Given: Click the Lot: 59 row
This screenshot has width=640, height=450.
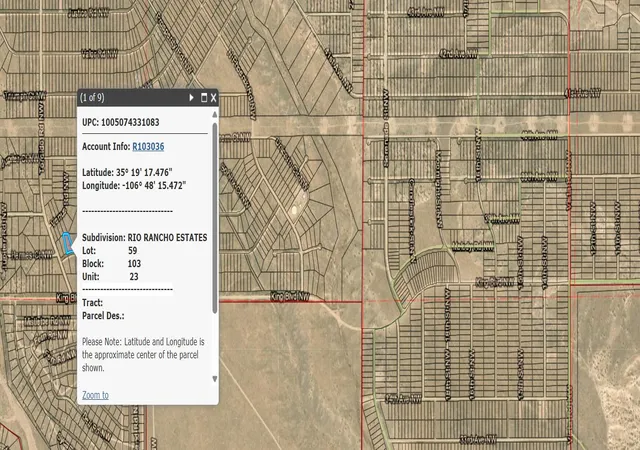Looking at the screenshot, I should pyautogui.click(x=110, y=250).
